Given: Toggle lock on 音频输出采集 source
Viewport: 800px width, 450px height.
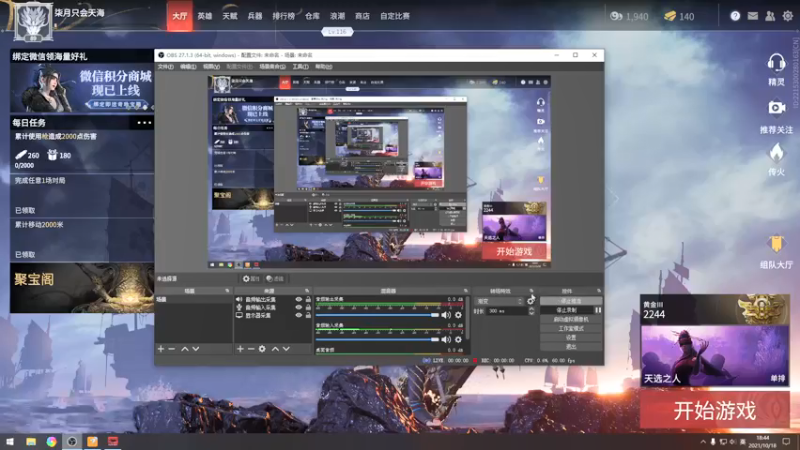Looking at the screenshot, I should [x=308, y=299].
